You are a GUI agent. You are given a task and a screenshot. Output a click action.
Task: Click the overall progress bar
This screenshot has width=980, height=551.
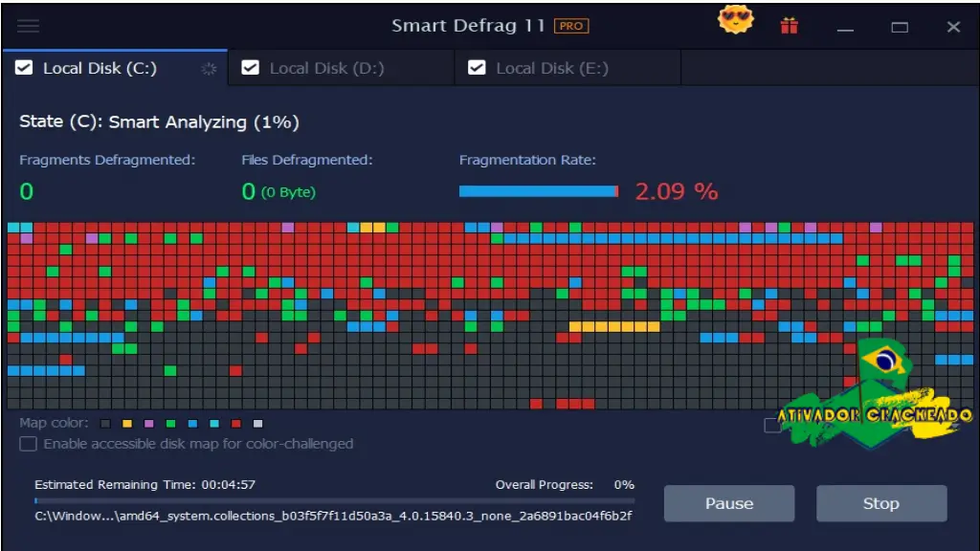[334, 500]
